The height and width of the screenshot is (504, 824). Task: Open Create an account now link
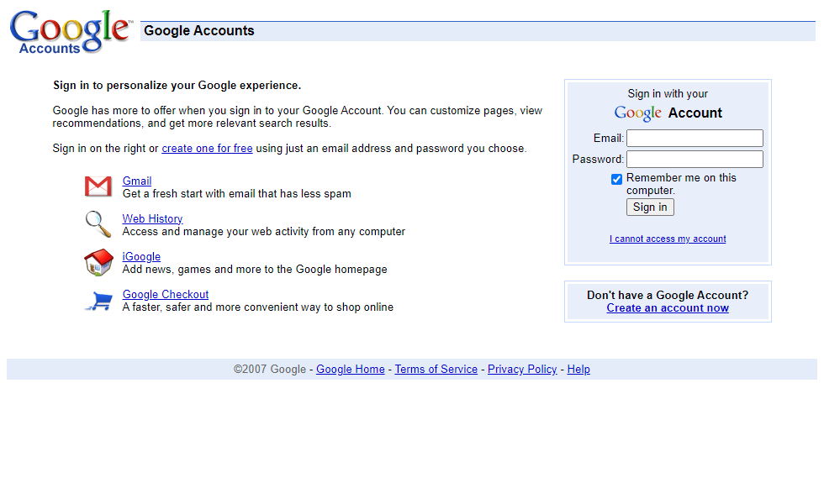(668, 308)
